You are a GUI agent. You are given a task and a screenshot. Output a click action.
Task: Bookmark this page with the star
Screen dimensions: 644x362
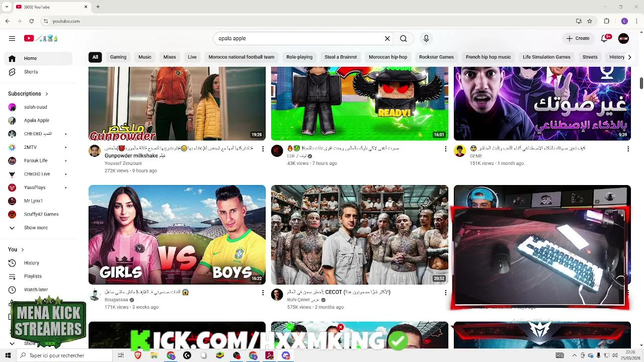(590, 21)
